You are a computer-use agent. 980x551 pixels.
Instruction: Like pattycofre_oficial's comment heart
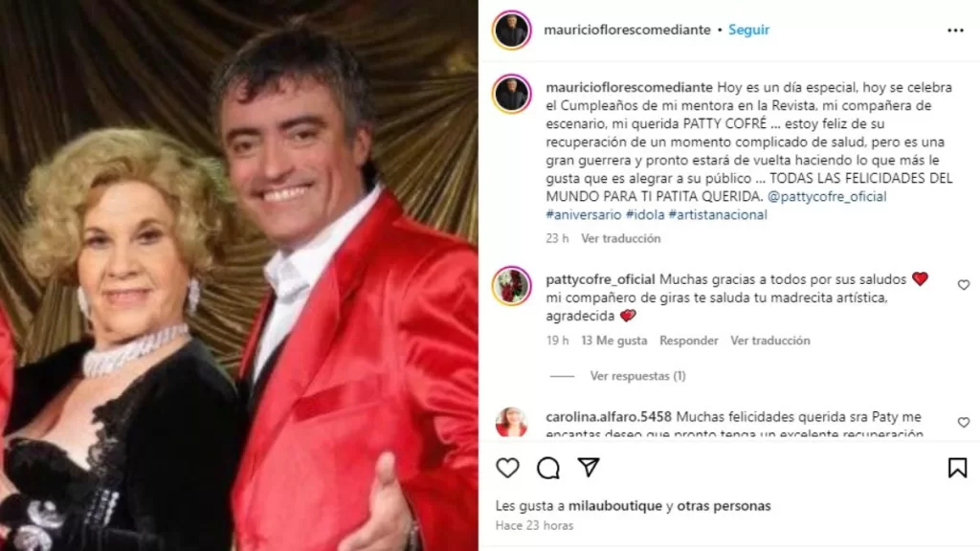[x=963, y=285]
